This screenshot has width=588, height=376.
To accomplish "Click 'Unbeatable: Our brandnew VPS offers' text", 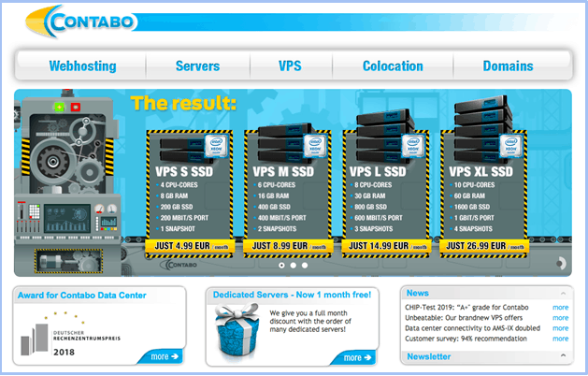I will click(464, 318).
